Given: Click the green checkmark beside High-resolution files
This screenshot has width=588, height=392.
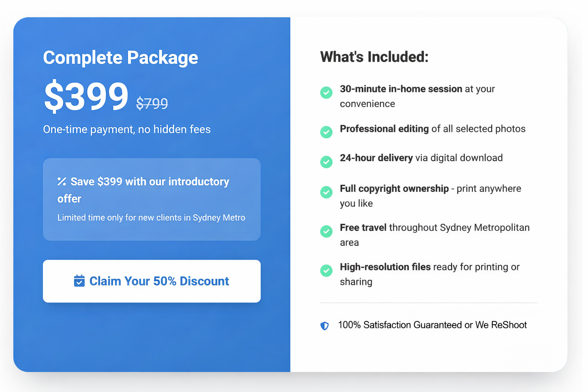Looking at the screenshot, I should 326,271.
